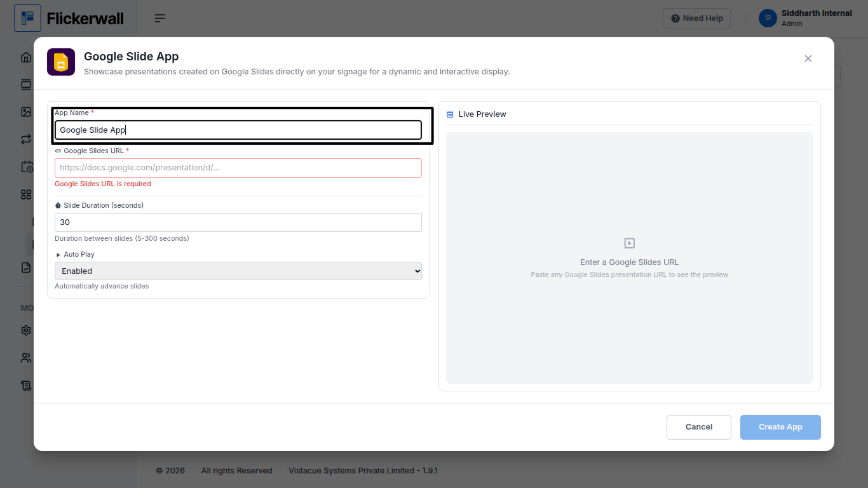Close the Google Slide App dialog
868x488 pixels.
coord(808,58)
